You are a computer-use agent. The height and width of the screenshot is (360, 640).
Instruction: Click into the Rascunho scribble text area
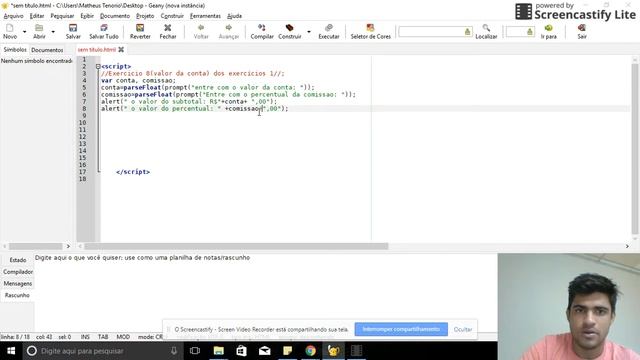265,292
